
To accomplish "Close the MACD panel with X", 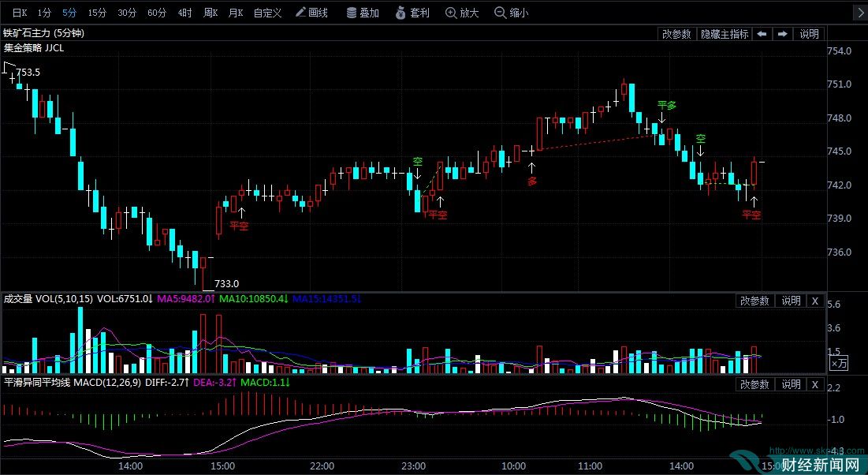I will tap(815, 384).
